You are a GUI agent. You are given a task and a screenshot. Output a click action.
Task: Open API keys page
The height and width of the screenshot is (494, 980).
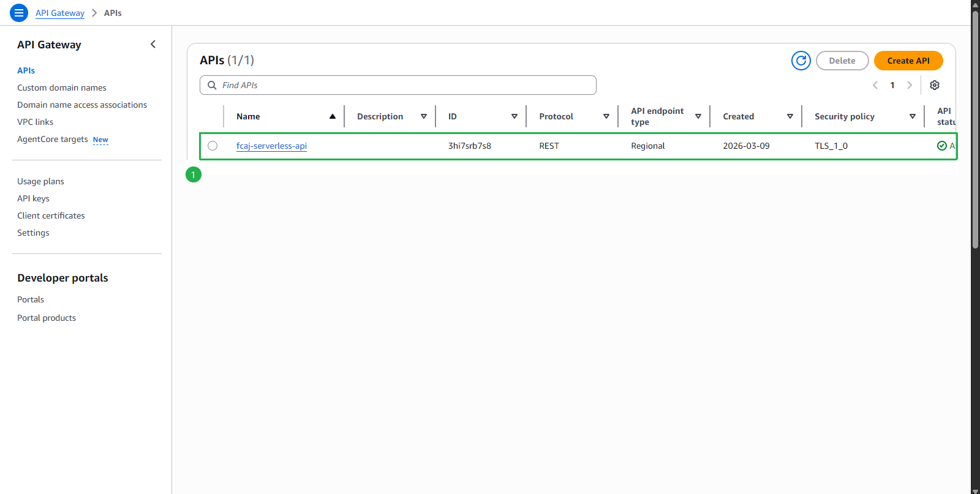click(x=33, y=198)
